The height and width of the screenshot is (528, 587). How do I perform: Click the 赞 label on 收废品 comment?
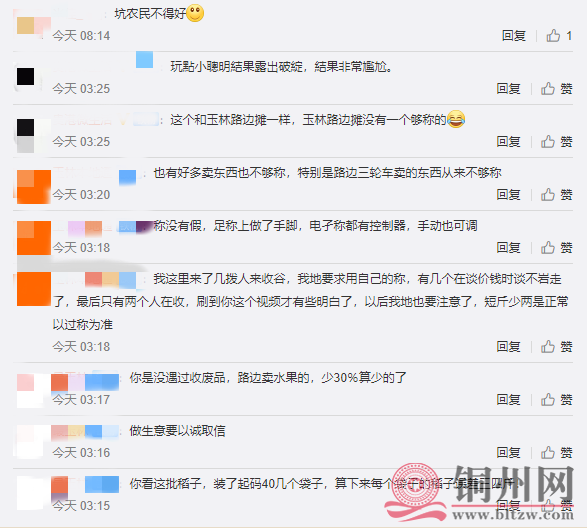566,400
